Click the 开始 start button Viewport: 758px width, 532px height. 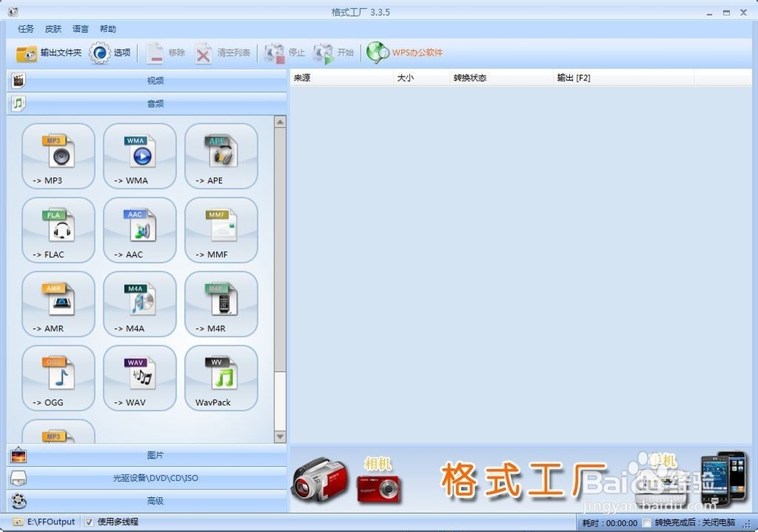334,52
